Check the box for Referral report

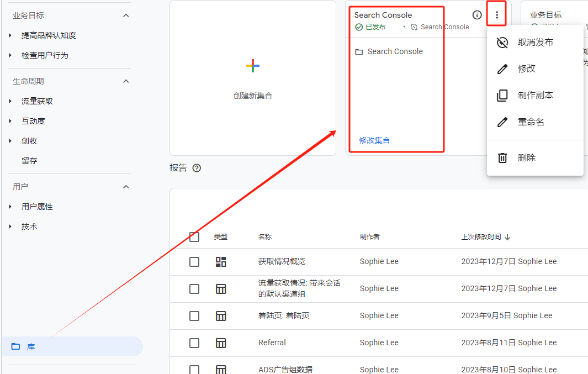(194, 343)
